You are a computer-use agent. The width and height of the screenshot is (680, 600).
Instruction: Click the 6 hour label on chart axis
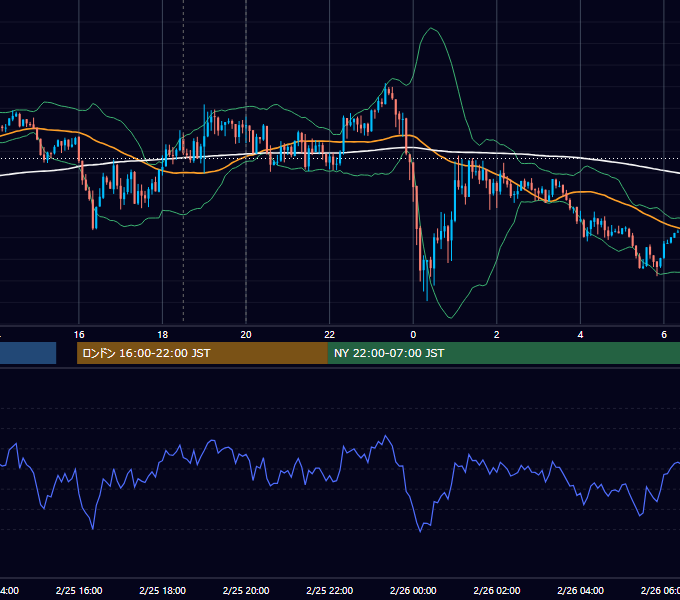pyautogui.click(x=664, y=335)
